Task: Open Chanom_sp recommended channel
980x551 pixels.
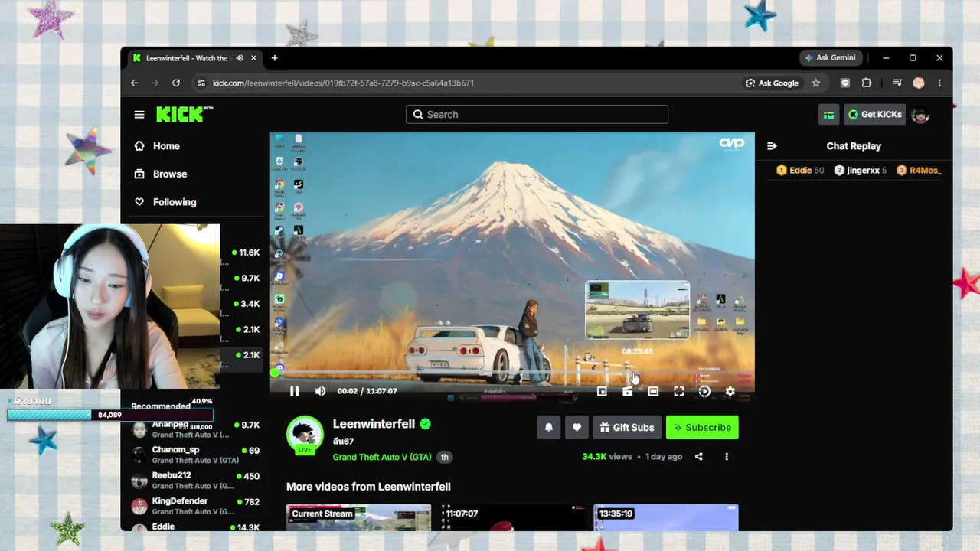Action: (195, 455)
